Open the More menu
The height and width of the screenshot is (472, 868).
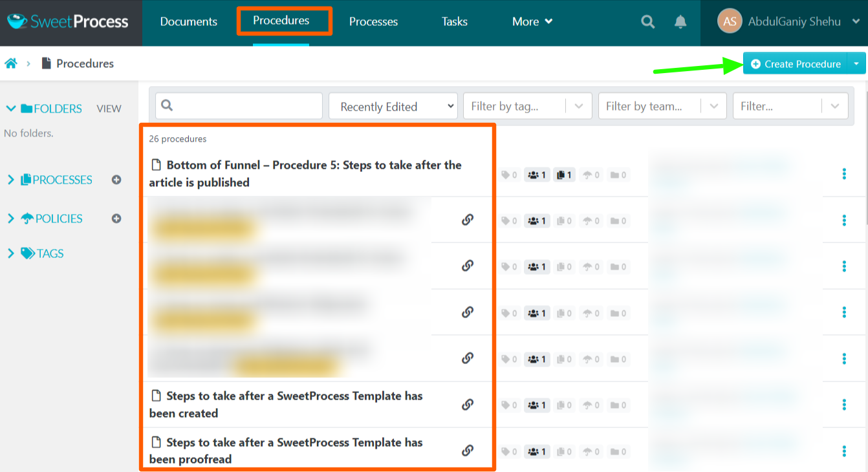click(532, 22)
